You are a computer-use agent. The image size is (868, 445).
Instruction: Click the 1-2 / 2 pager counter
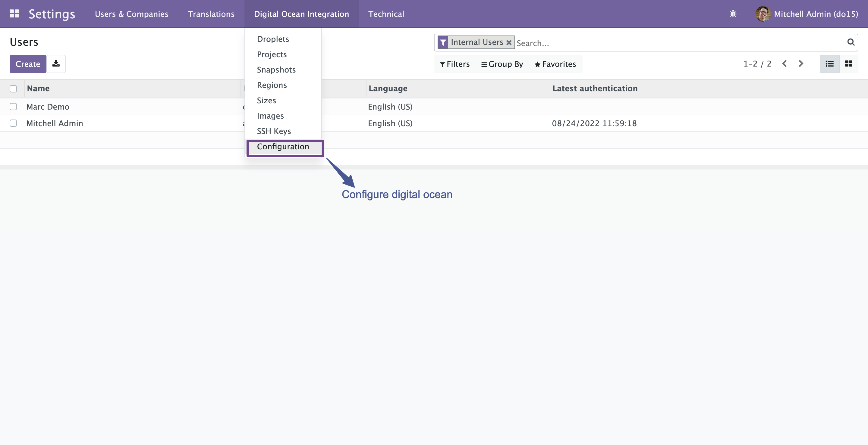757,64
